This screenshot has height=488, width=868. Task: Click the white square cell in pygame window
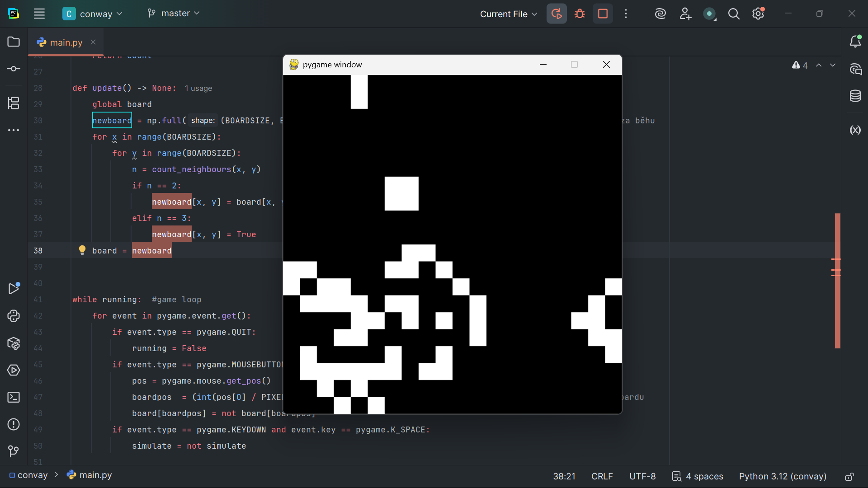401,194
